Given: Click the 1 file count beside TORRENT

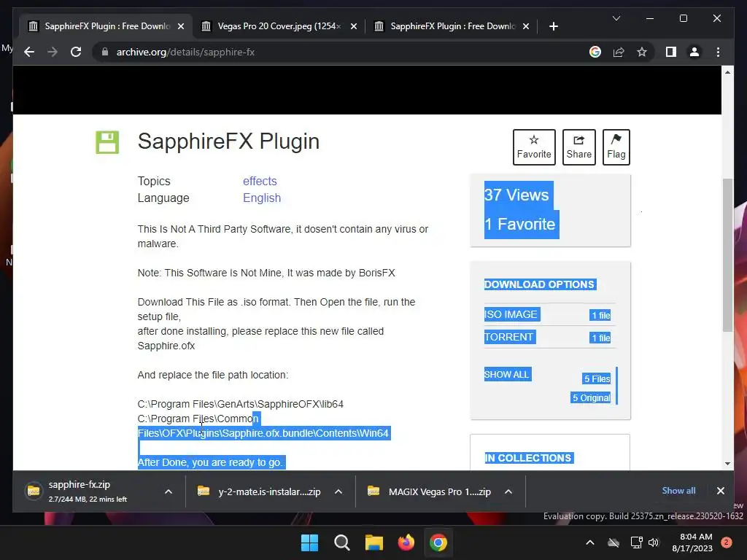Looking at the screenshot, I should 601,338.
